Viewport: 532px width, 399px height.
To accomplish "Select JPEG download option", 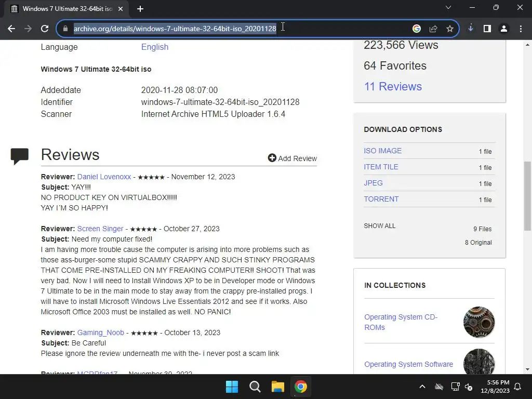I will (x=373, y=183).
